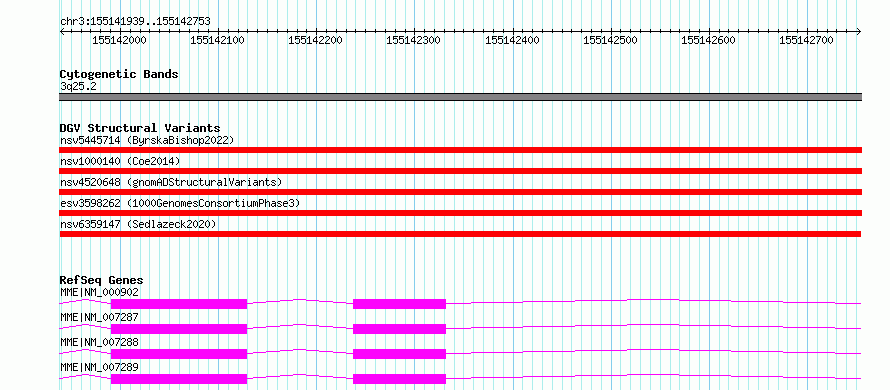
Task: Click the nsv4520648 (gnomADStructuralVariants) label
Action: pos(171,182)
